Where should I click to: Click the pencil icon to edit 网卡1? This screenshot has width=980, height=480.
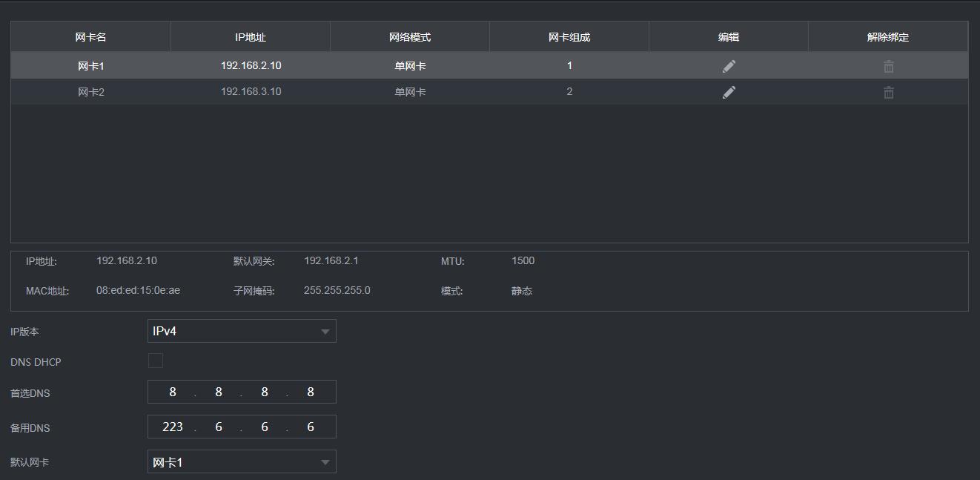[x=729, y=65]
